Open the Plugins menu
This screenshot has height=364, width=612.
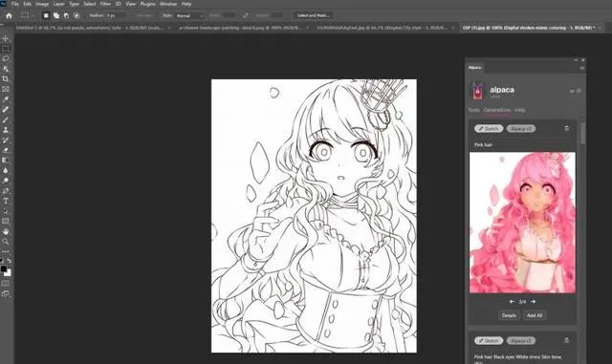(x=147, y=4)
